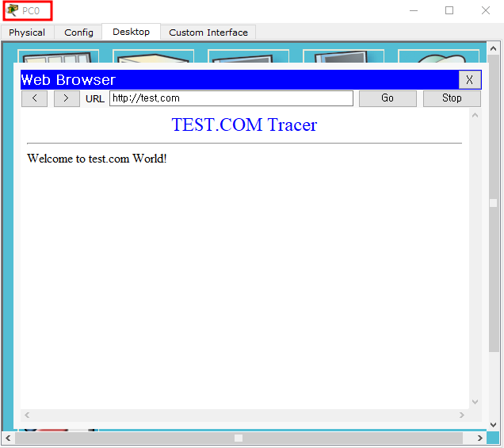Click the Desktop pane scroll-up arrow
This screenshot has height=448, width=504.
click(x=494, y=48)
